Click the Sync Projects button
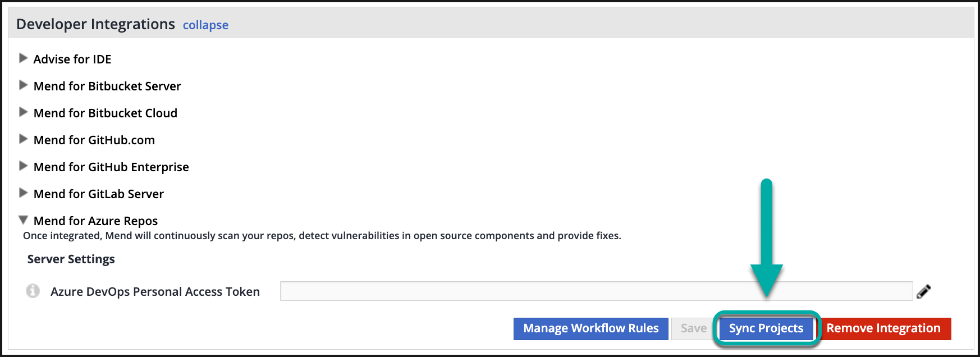 [x=766, y=328]
